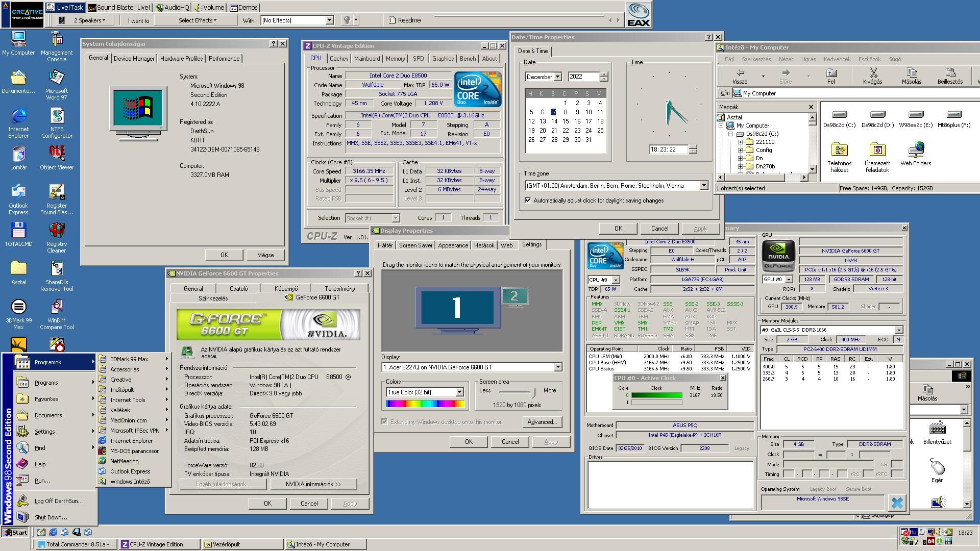Image resolution: width=980 pixels, height=551 pixels.
Task: Open Mainboard tab in CPU-Z
Action: pyautogui.click(x=367, y=59)
